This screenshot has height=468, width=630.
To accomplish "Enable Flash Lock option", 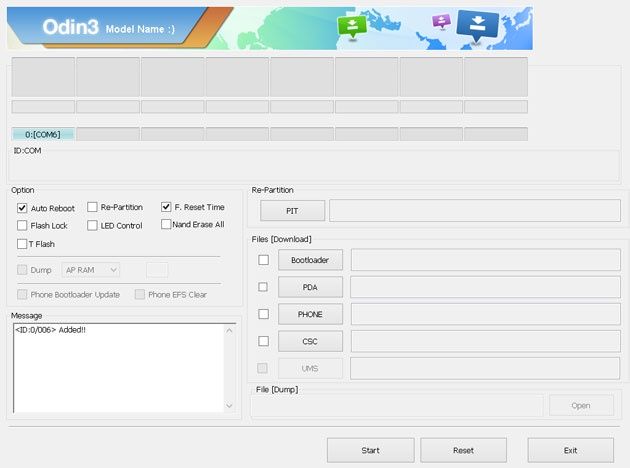I will pos(22,225).
